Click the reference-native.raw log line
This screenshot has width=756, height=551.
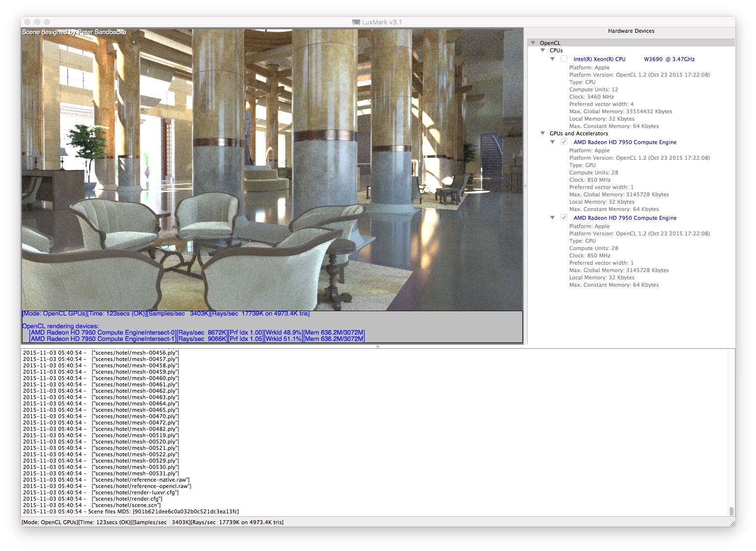coord(107,480)
